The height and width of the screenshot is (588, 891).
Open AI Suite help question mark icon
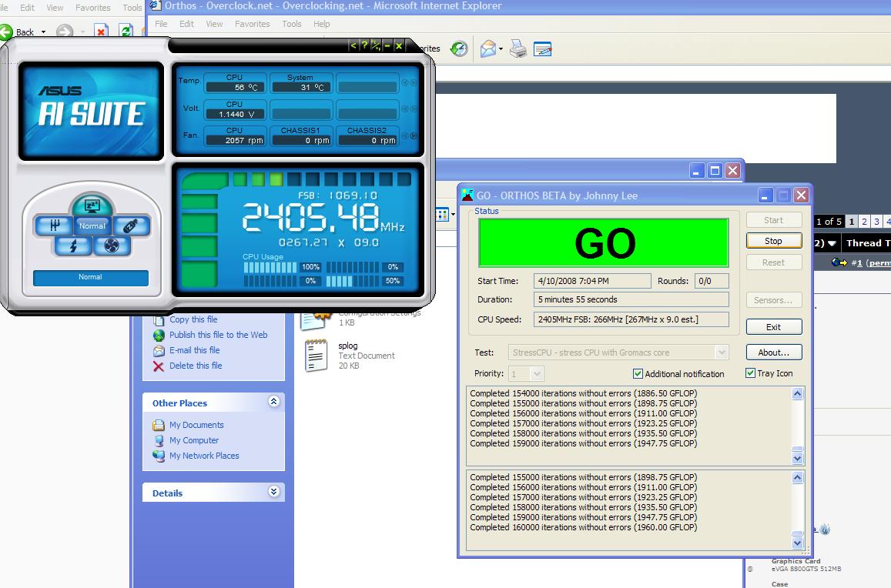tap(364, 46)
